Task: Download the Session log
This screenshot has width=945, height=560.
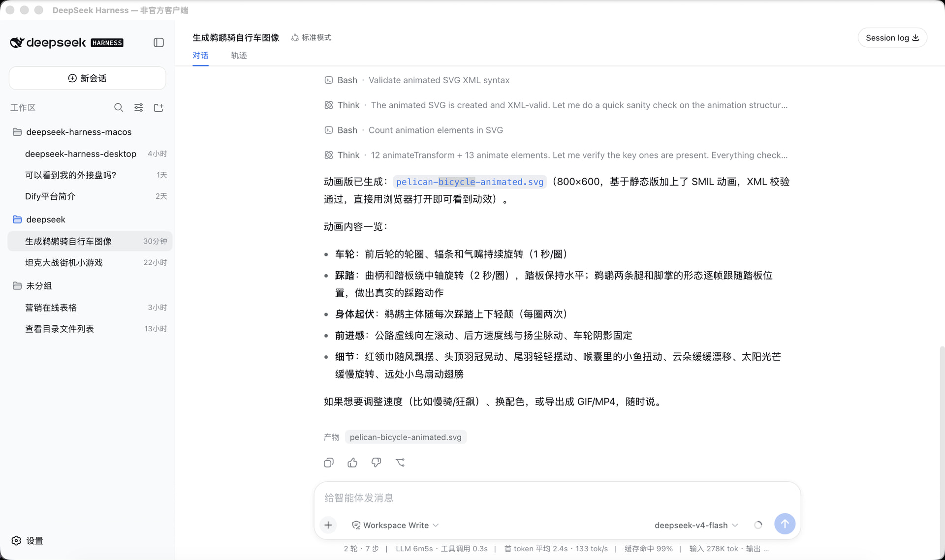Action: click(x=892, y=38)
